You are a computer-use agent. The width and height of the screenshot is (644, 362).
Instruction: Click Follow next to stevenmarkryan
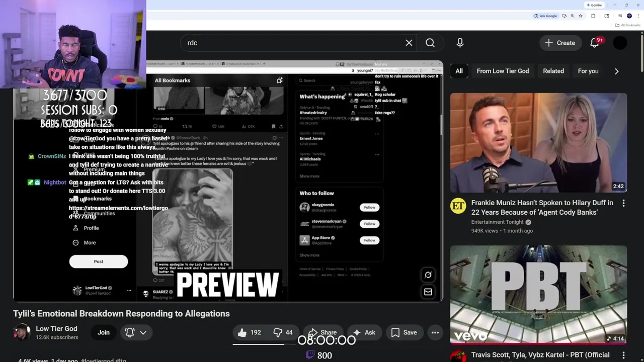[369, 224]
